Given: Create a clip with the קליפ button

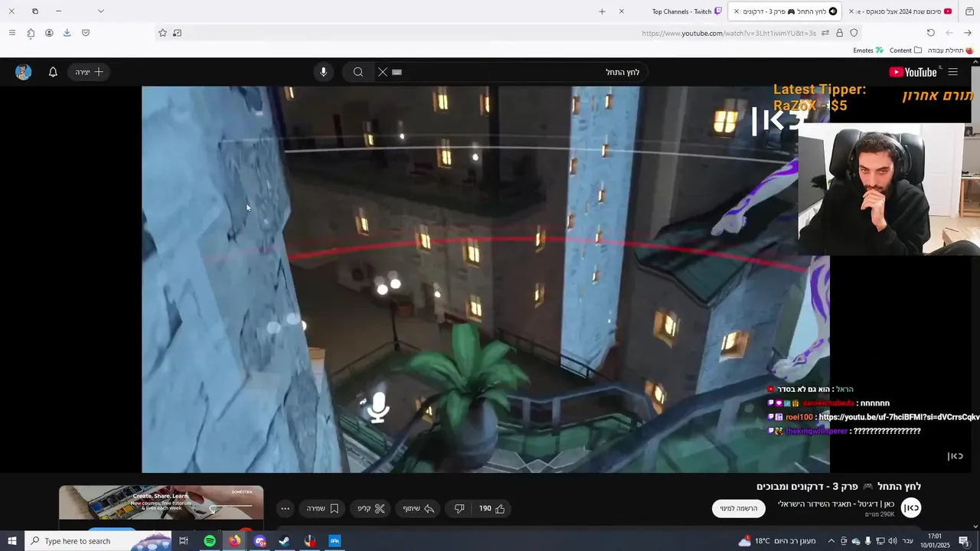Looking at the screenshot, I should (371, 508).
